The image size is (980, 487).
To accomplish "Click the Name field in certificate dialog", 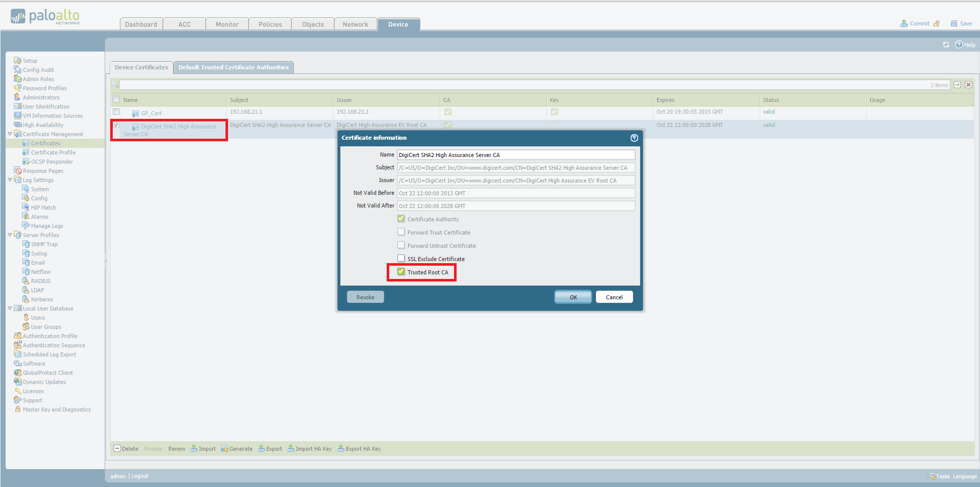I will [516, 155].
